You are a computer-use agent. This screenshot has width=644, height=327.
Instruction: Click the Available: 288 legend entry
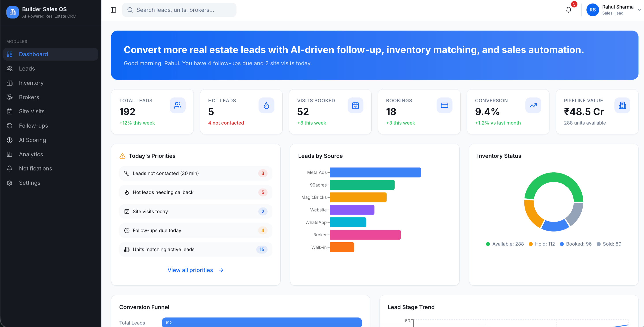click(x=505, y=244)
